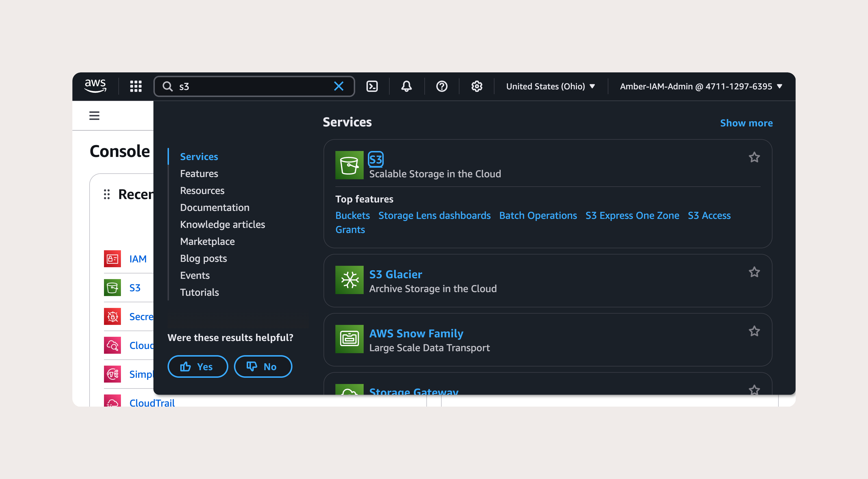This screenshot has width=868, height=479.
Task: Clear the s3 search text
Action: [x=339, y=86]
